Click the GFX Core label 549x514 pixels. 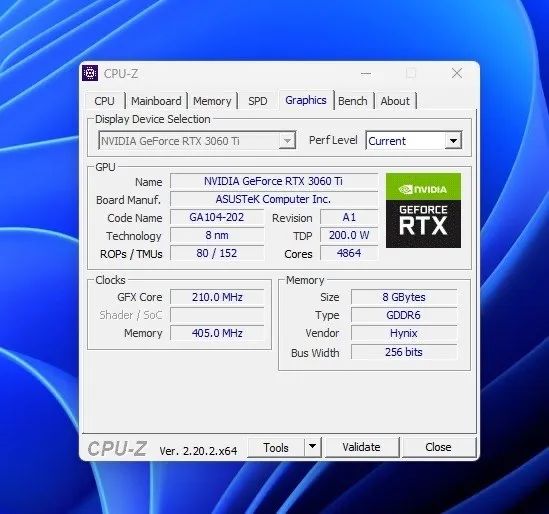[140, 297]
